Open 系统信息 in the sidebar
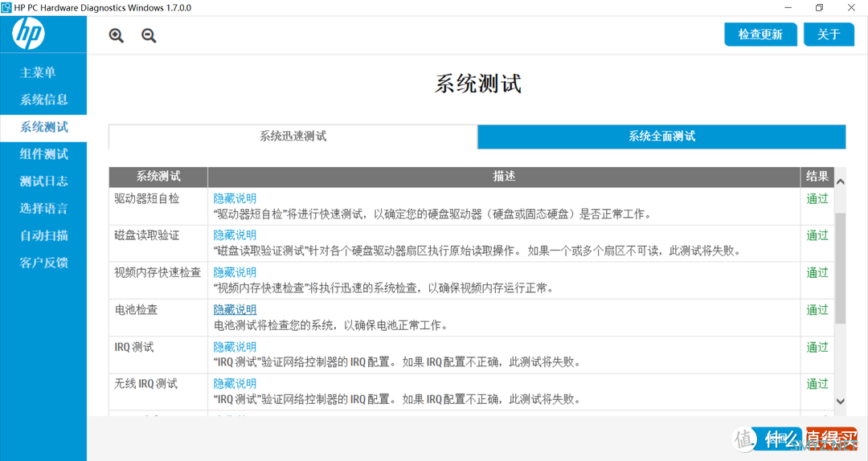868x461 pixels. (43, 100)
